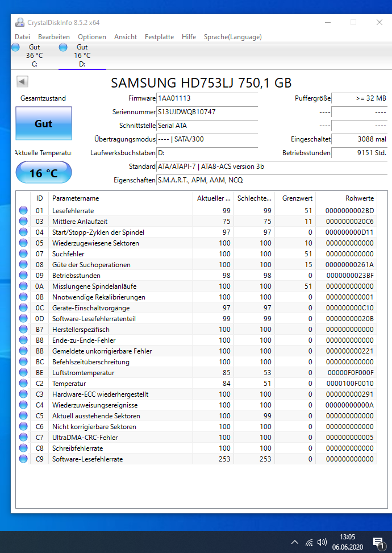Click the status icon of Lesefehlerrate row

pyautogui.click(x=23, y=210)
